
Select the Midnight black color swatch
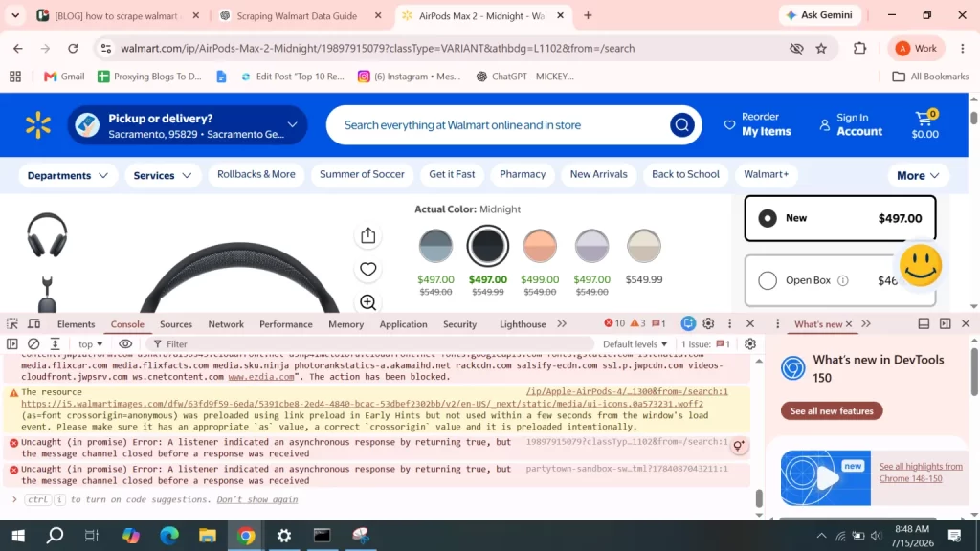pos(487,246)
